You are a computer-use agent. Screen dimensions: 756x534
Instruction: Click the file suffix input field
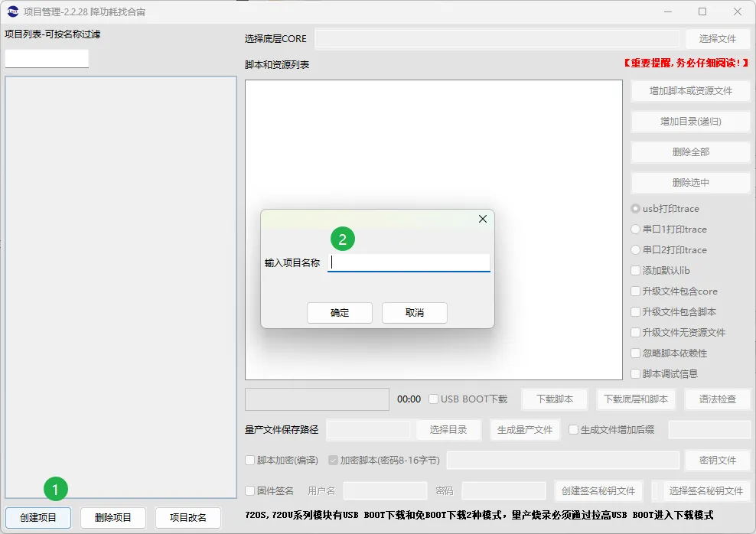click(x=709, y=429)
